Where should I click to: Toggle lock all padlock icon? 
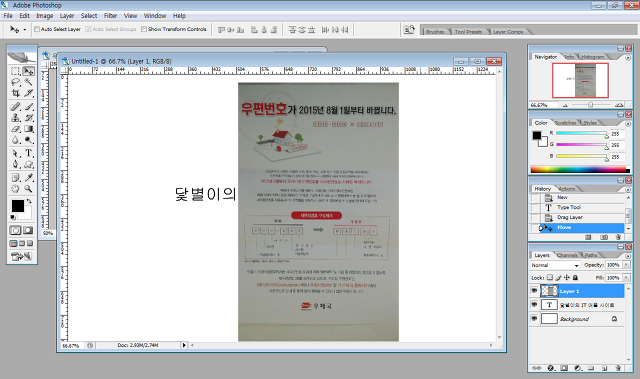(575, 277)
